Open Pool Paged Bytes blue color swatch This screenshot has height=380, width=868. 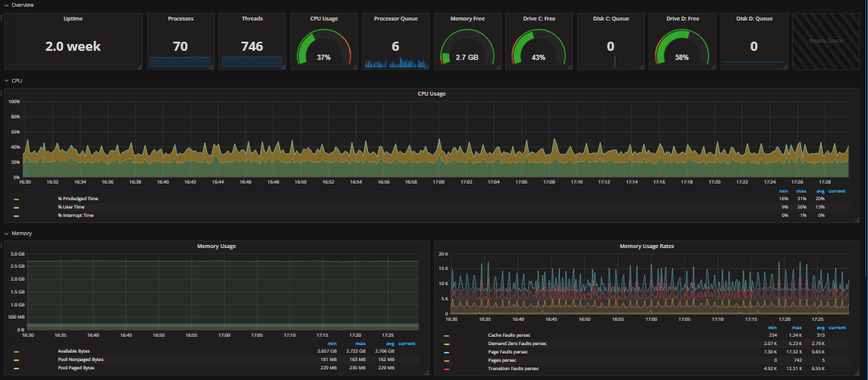[x=16, y=369]
